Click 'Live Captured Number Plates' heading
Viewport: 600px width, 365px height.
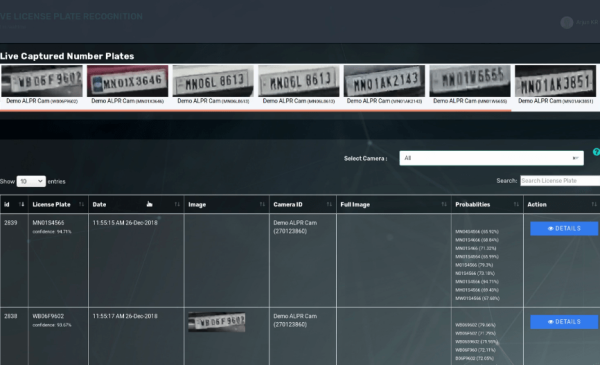[67, 56]
